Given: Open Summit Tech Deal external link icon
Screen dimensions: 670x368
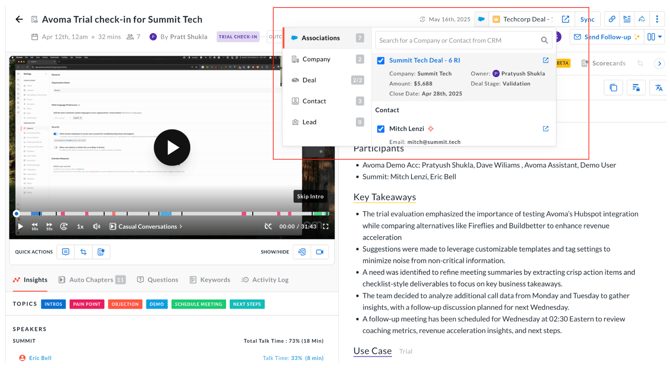Looking at the screenshot, I should coord(546,60).
